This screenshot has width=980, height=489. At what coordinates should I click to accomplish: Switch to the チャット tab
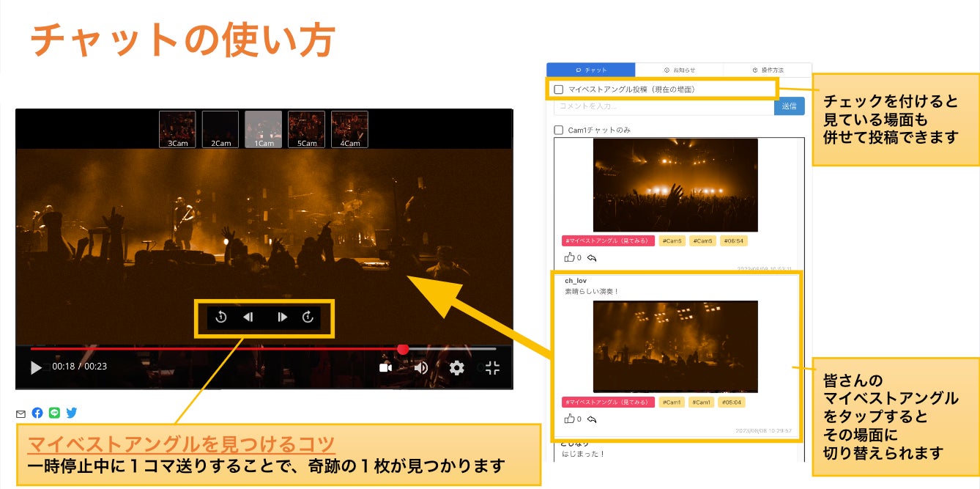point(591,70)
